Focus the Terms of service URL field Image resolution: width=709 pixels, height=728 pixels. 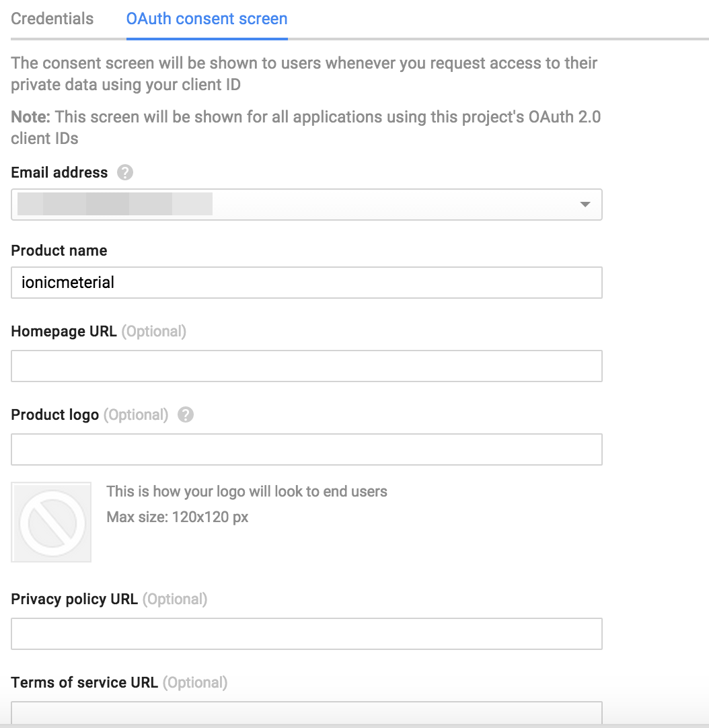click(306, 712)
